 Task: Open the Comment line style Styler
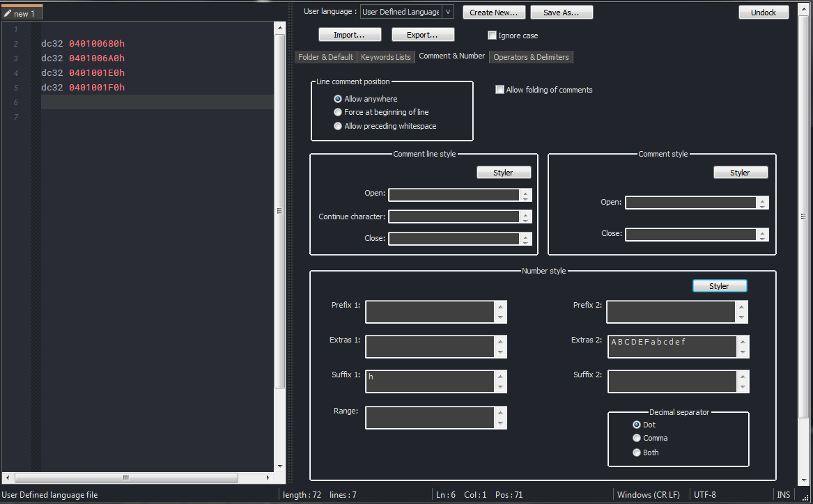504,173
